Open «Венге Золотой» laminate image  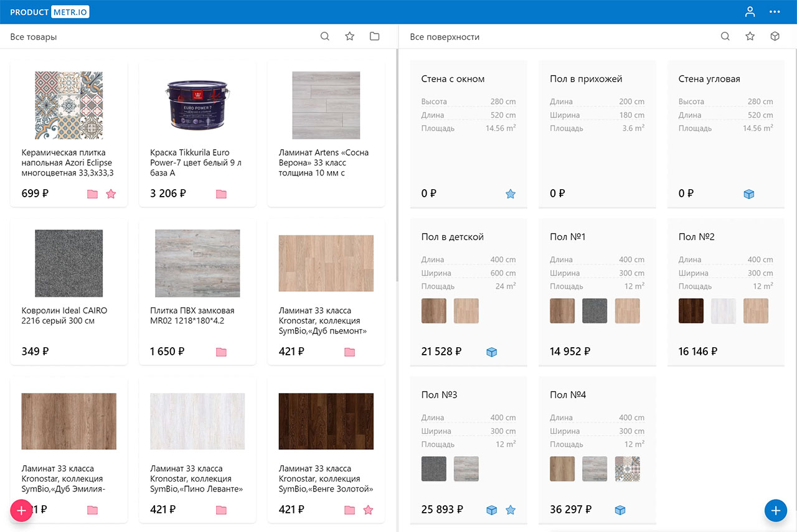(x=326, y=421)
